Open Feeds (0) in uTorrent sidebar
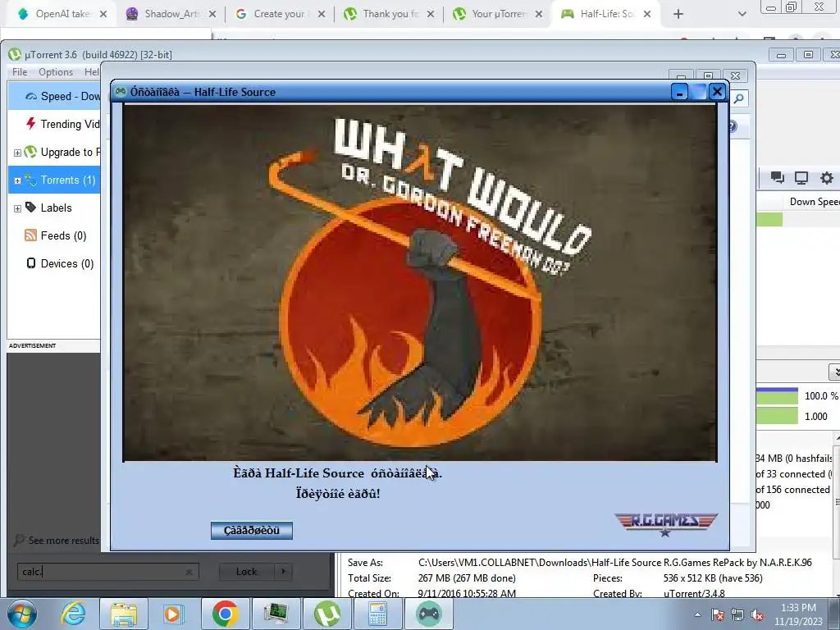Screen dimensions: 840x630 tap(54, 235)
